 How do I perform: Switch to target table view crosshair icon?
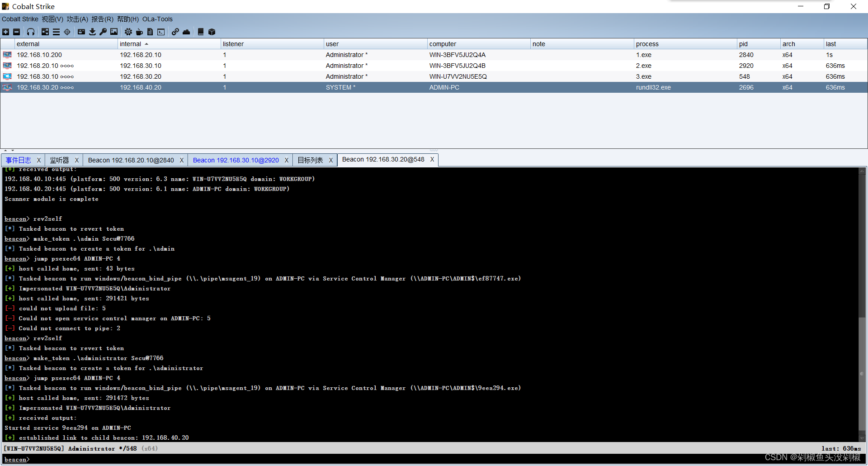67,32
